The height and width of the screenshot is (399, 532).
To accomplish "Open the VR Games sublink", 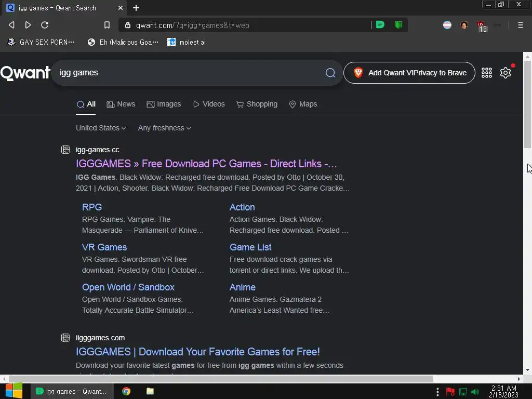I will point(104,247).
